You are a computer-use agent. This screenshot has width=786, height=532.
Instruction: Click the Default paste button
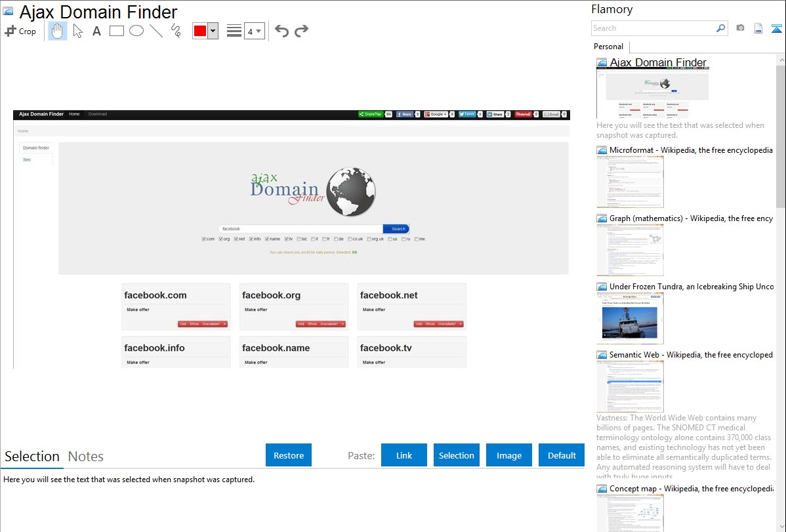[x=562, y=455]
